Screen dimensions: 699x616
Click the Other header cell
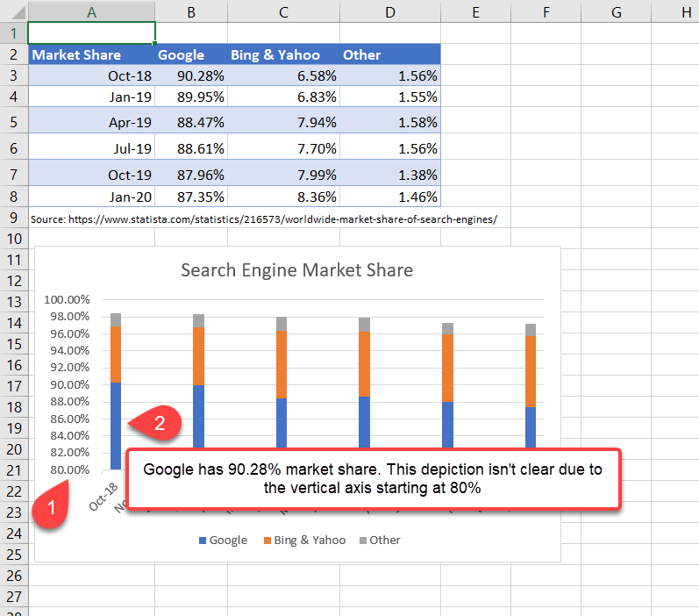[390, 54]
